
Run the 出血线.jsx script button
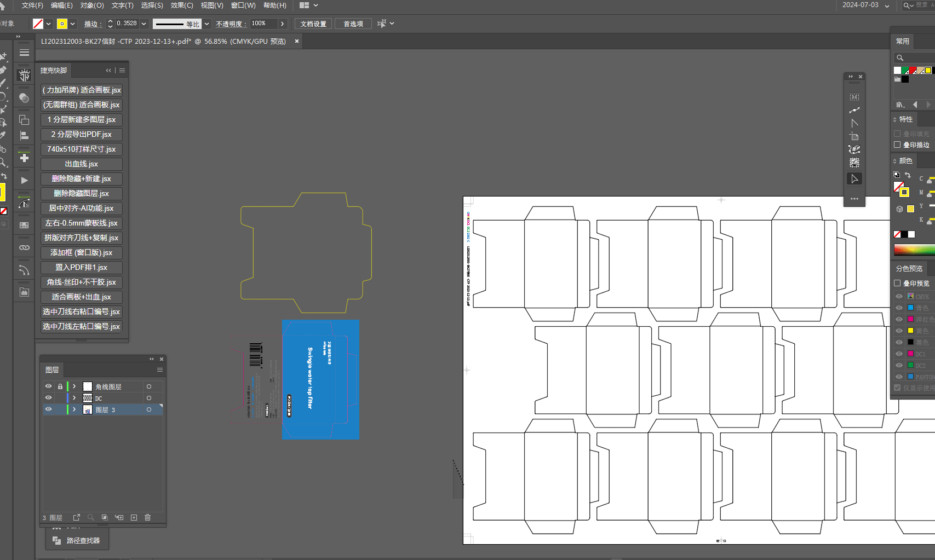pyautogui.click(x=82, y=164)
